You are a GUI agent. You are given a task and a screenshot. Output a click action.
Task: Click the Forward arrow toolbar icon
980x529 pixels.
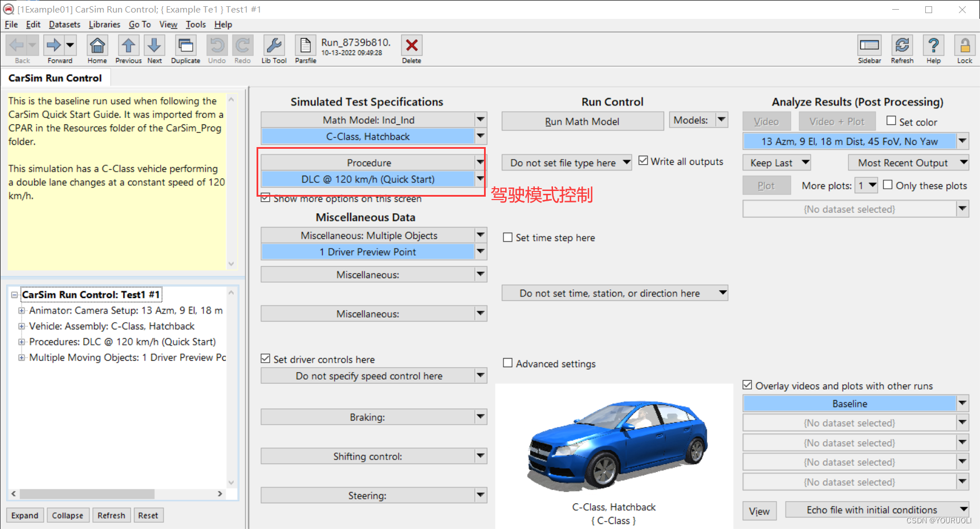click(x=54, y=45)
